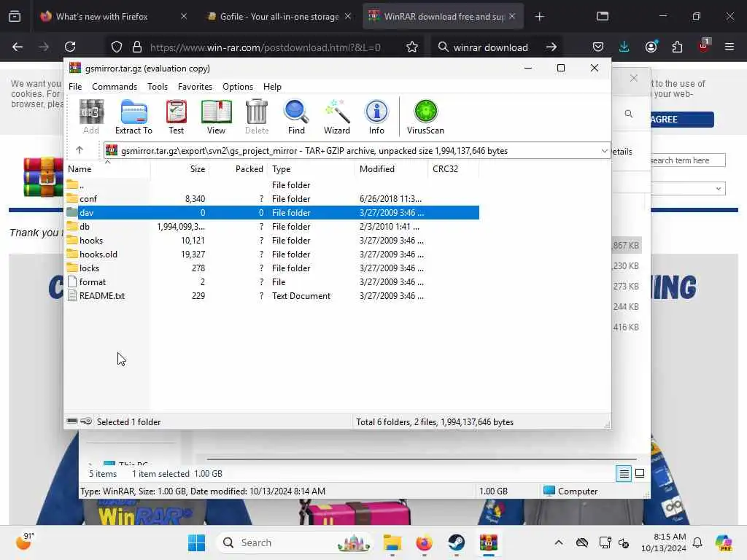Open the View tool in WinRAR
The image size is (747, 560).
216,117
